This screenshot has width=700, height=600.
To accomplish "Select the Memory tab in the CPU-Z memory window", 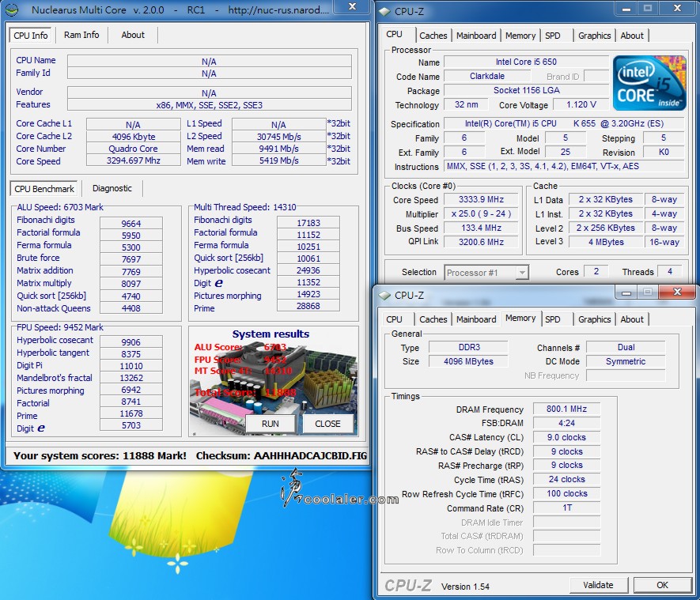I will (x=520, y=318).
